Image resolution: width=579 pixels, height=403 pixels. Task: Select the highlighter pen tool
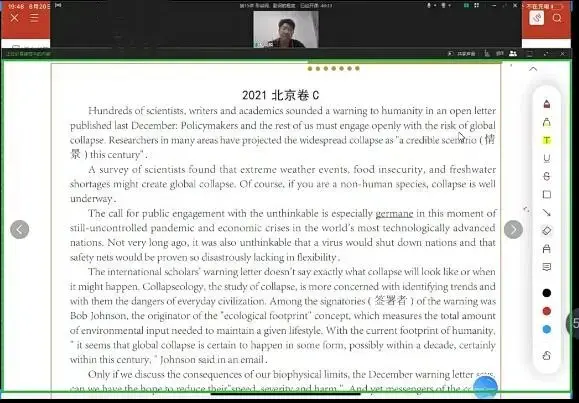pyautogui.click(x=547, y=122)
